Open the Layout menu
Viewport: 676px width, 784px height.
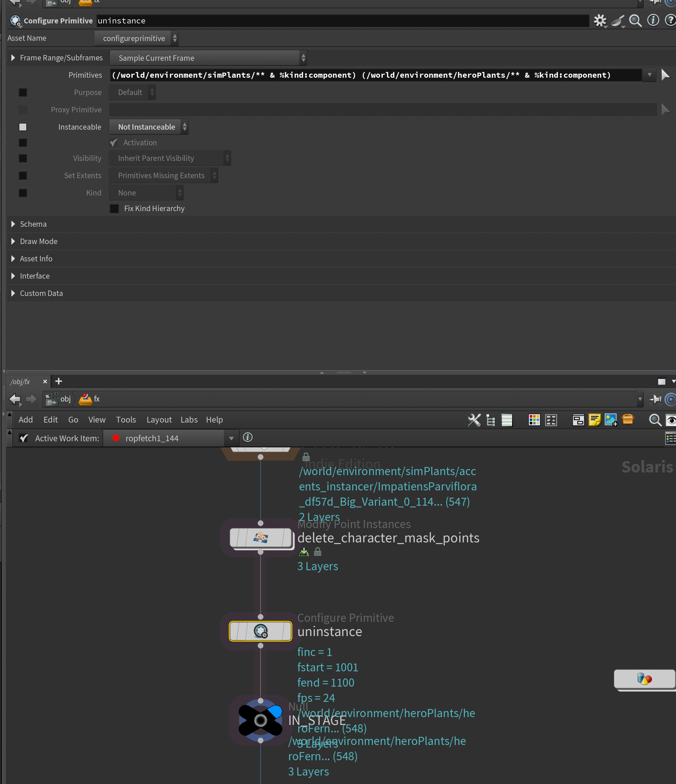(x=159, y=419)
